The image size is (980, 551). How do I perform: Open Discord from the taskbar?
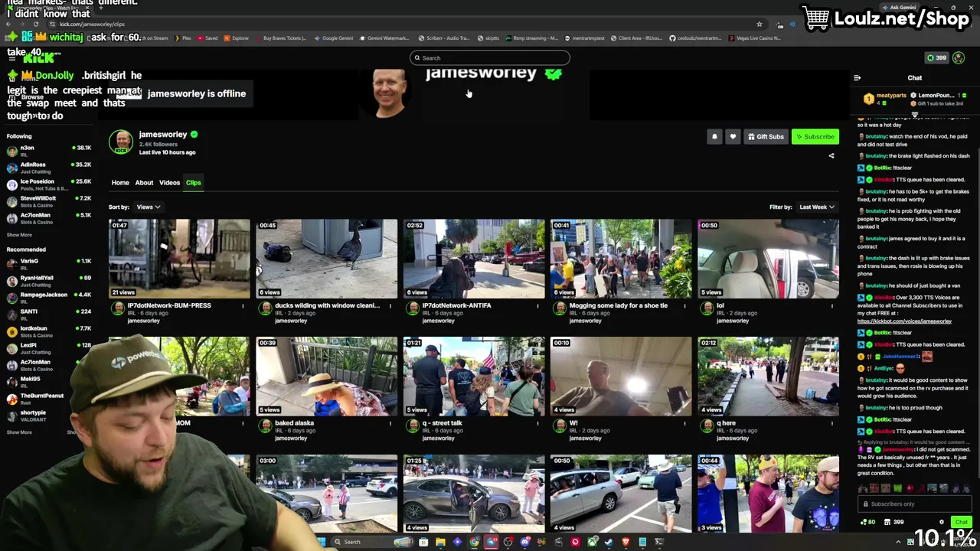pyautogui.click(x=525, y=542)
